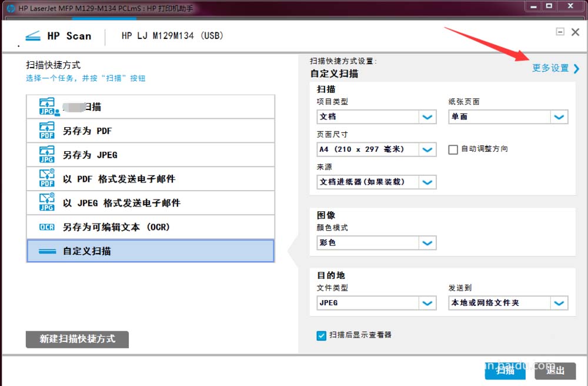Screen dimensions: 588x386
Task: Click the 自定义扫描 settings heading on right panel
Action: point(334,74)
